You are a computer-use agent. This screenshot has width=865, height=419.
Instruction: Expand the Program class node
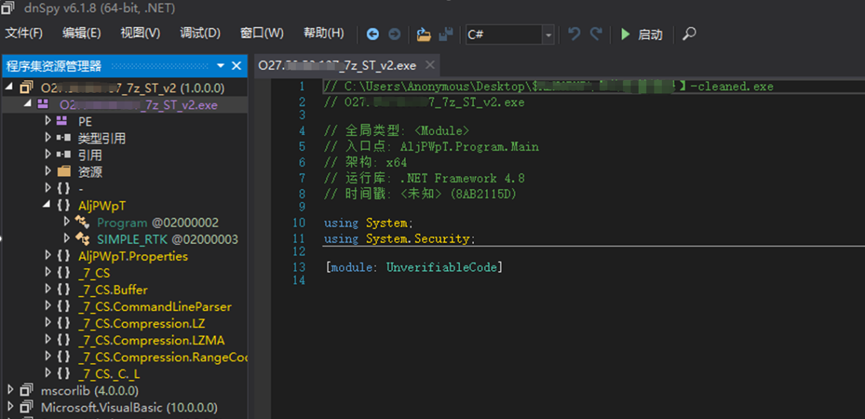[x=67, y=222]
